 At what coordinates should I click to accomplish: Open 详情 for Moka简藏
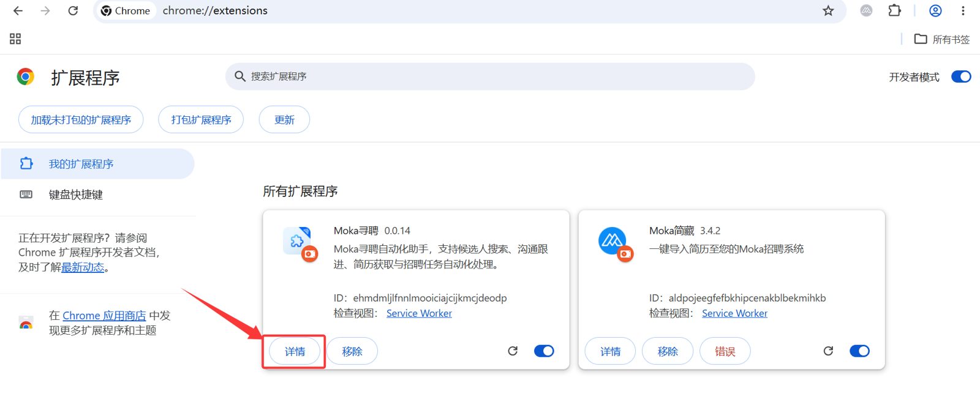click(610, 351)
